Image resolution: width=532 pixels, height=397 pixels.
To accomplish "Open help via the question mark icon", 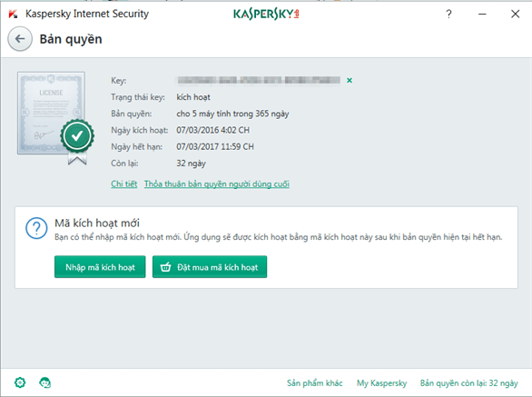I will (448, 14).
